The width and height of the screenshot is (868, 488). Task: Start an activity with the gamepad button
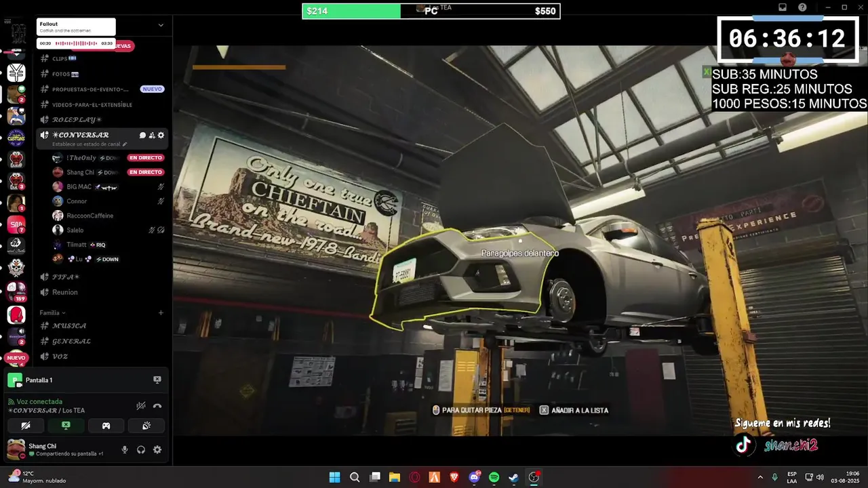(x=106, y=426)
